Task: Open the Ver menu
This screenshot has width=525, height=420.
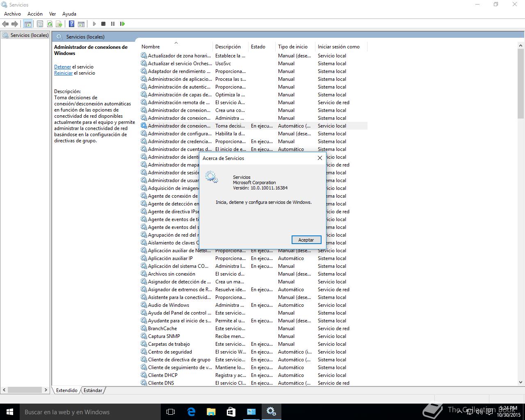Action: tap(52, 14)
